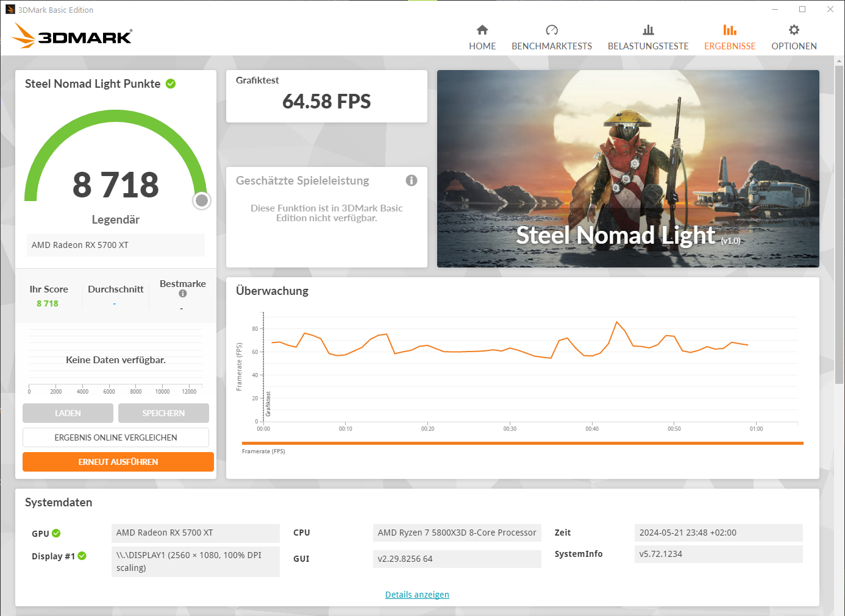The height and width of the screenshot is (616, 845).
Task: Open the Details anzeigen link
Action: (x=417, y=595)
